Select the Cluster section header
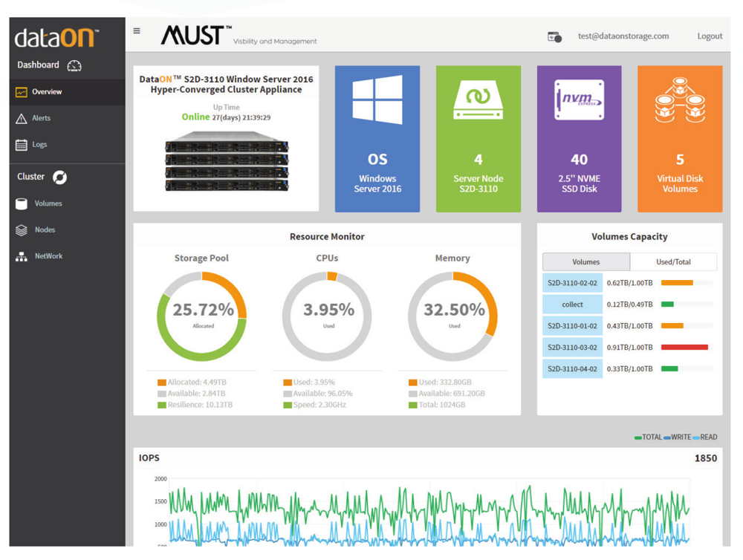 click(42, 177)
